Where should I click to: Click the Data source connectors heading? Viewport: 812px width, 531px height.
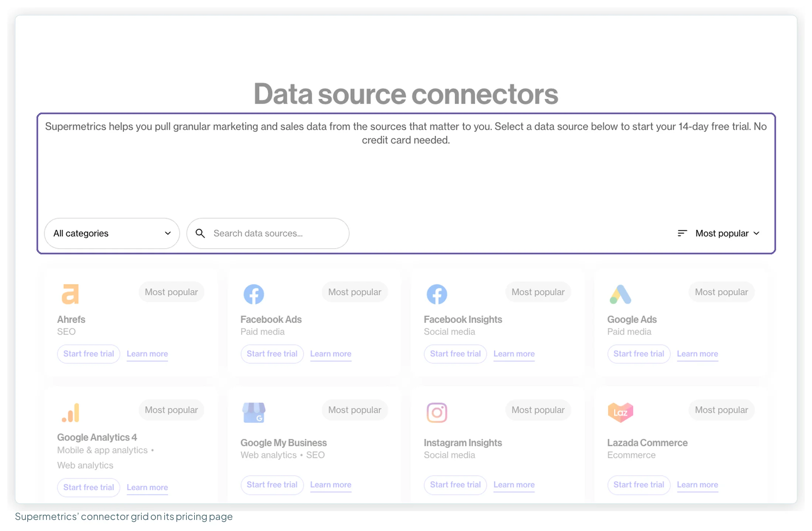[x=406, y=94]
